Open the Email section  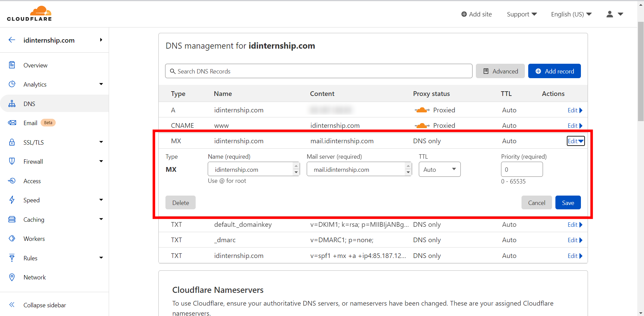point(30,123)
